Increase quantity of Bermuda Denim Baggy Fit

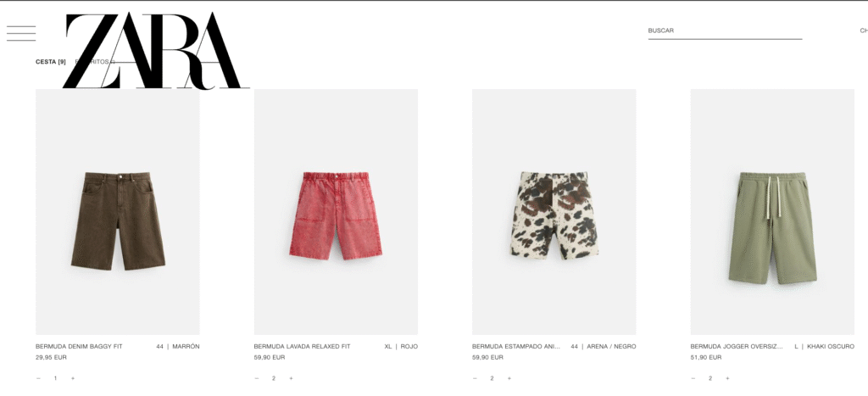tap(73, 378)
